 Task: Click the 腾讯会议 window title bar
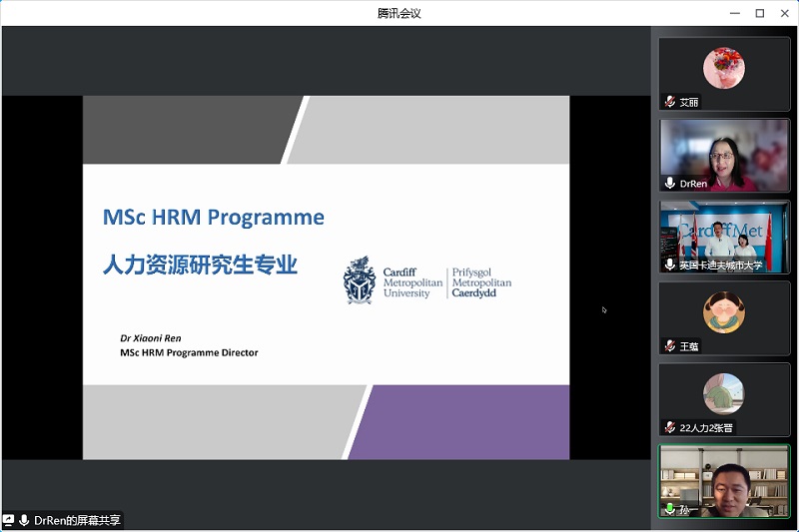pyautogui.click(x=399, y=13)
